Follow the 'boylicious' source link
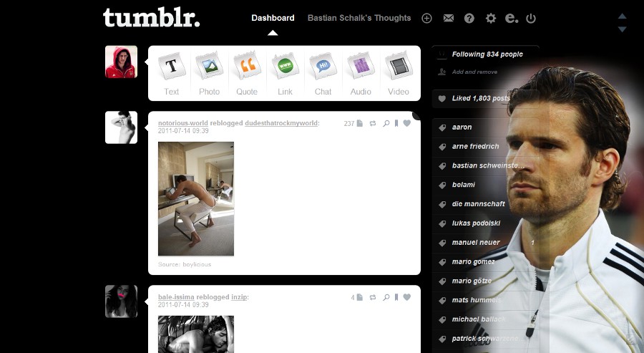644x353 pixels. click(x=197, y=265)
